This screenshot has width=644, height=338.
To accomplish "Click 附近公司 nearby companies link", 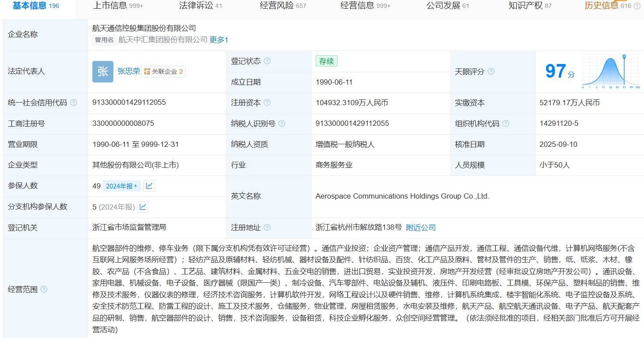I will [x=421, y=228].
